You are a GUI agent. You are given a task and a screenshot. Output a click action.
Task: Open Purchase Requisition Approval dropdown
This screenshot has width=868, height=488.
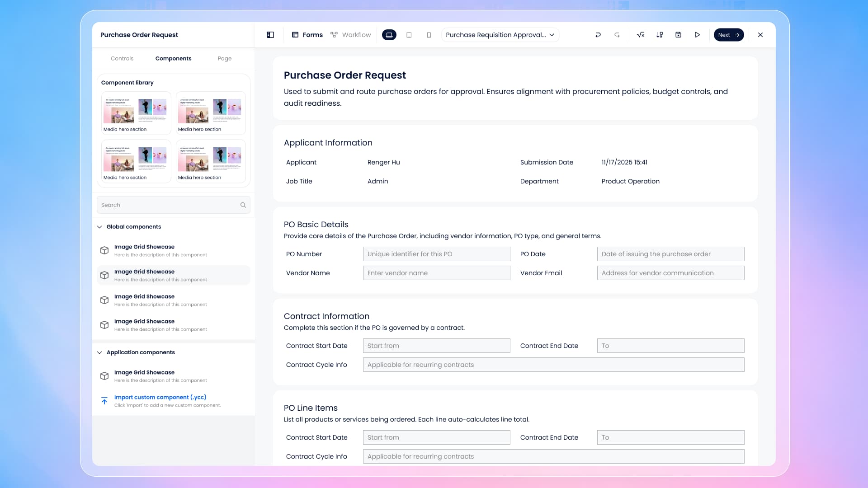point(500,35)
